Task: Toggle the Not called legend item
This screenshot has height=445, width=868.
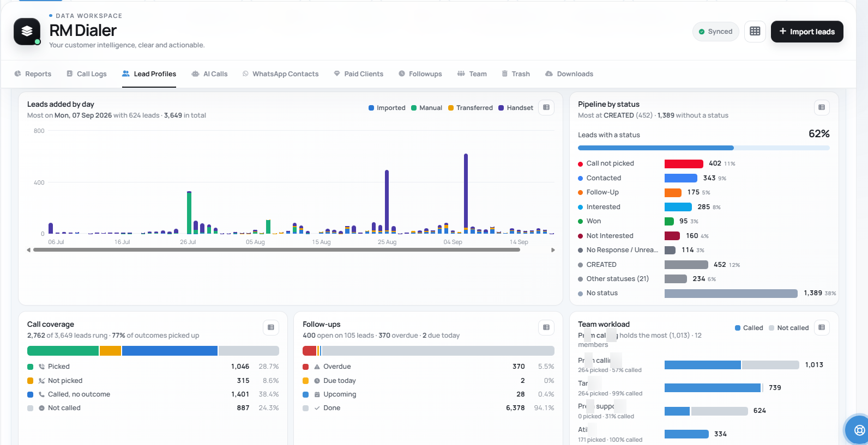Action: coord(789,328)
